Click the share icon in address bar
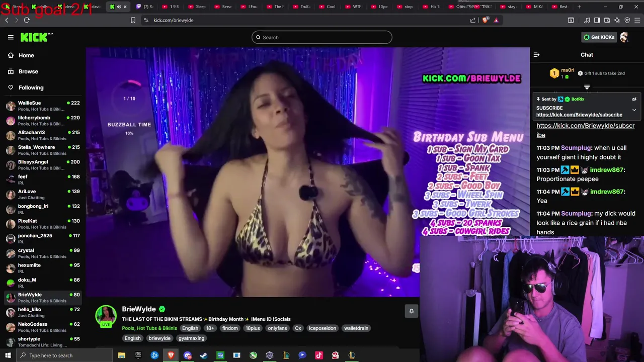 coord(473,20)
